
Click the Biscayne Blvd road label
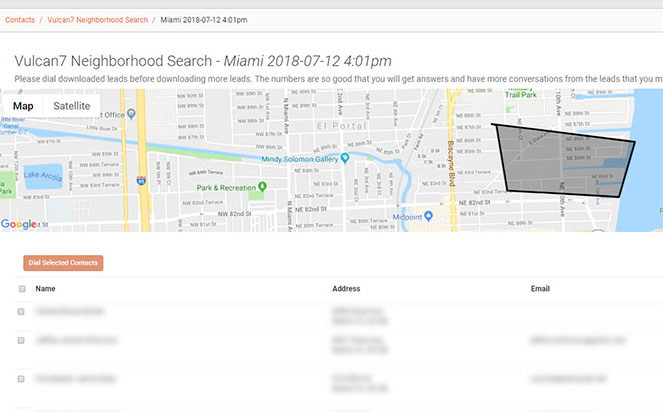click(451, 163)
